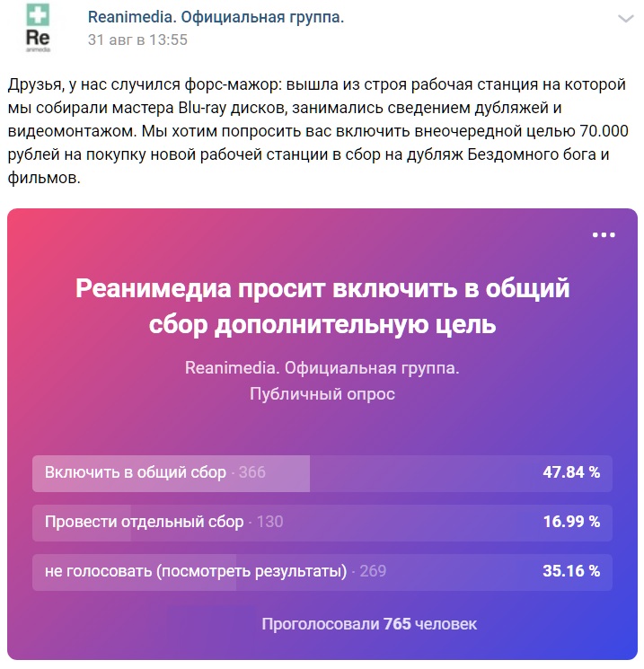Image resolution: width=644 pixels, height=669 pixels.
Task: Select the 'Провести отдельный сбор' option
Action: point(322,523)
